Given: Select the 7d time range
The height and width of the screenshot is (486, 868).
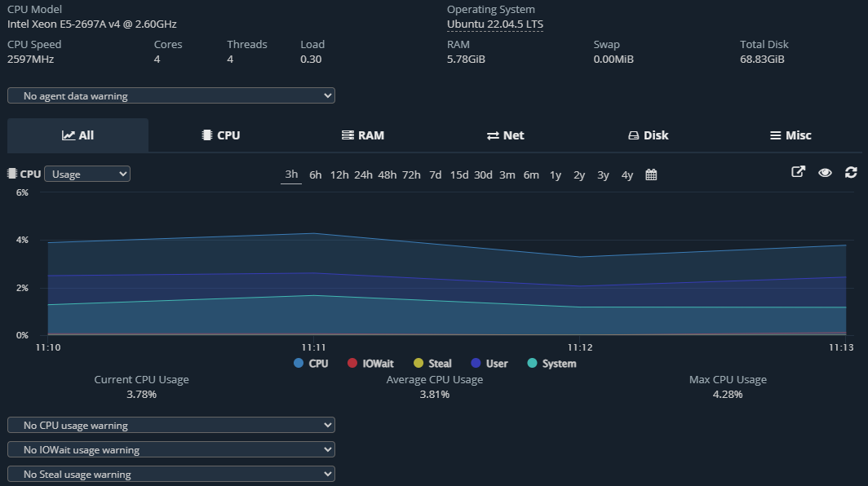Looking at the screenshot, I should tap(435, 175).
